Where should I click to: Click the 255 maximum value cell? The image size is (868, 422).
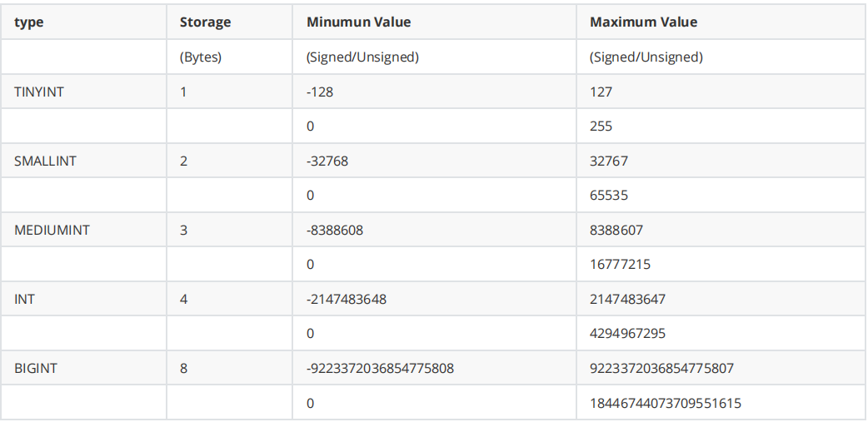601,127
